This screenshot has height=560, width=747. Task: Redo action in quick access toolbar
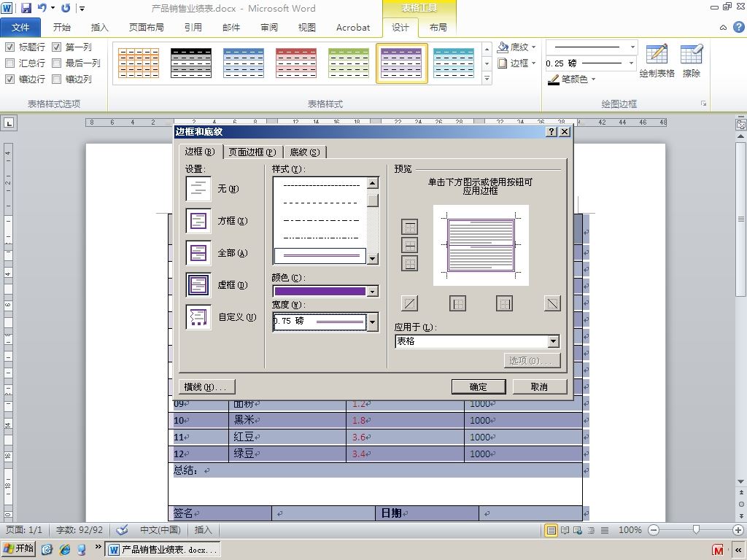66,7
